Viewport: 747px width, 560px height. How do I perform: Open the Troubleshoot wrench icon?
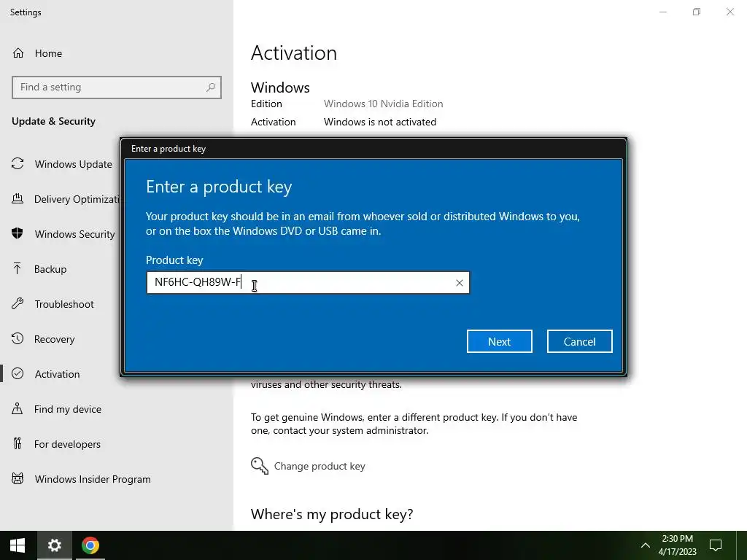[x=18, y=304]
